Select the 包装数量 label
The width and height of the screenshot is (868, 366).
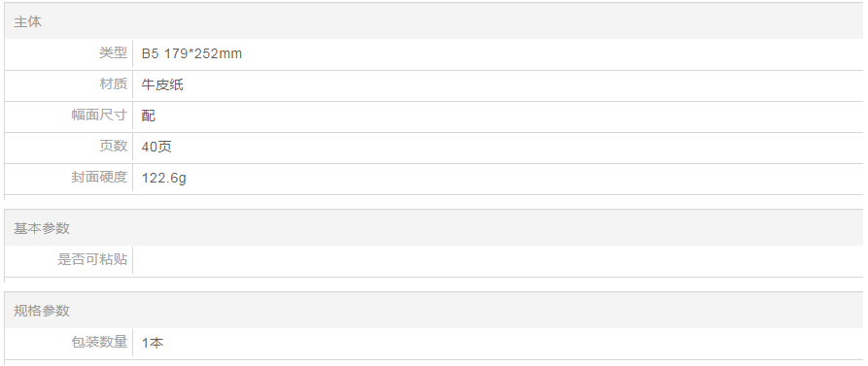coord(99,342)
